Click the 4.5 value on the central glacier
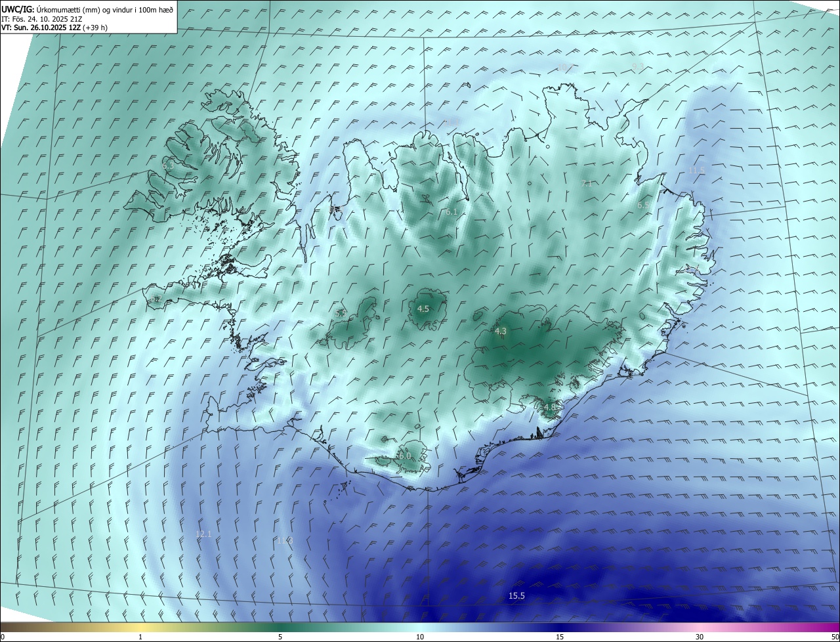 pos(423,309)
